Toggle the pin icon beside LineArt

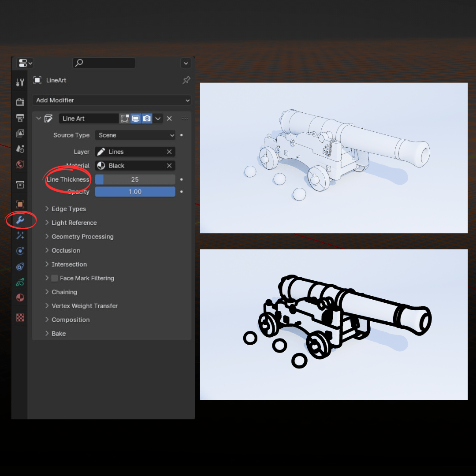tap(186, 80)
